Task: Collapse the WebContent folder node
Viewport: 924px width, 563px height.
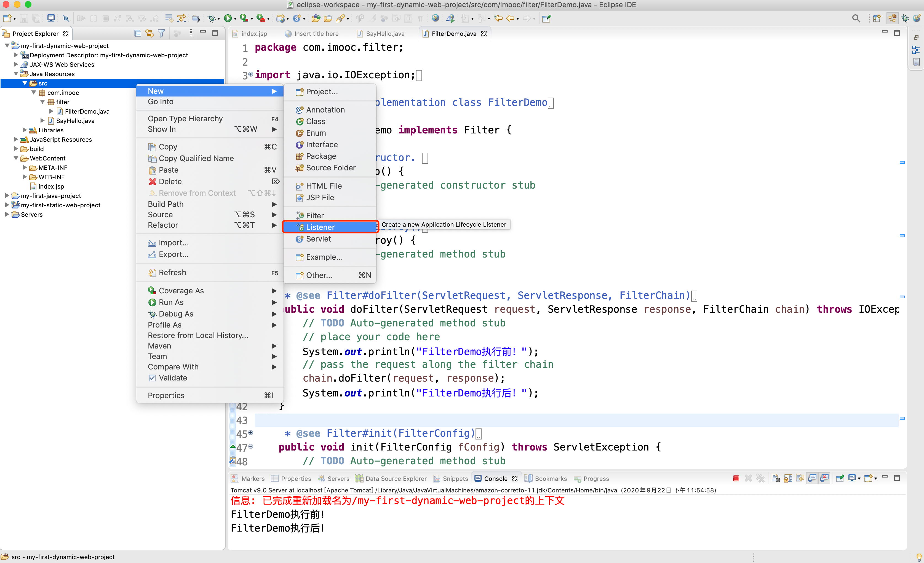Action: point(16,158)
